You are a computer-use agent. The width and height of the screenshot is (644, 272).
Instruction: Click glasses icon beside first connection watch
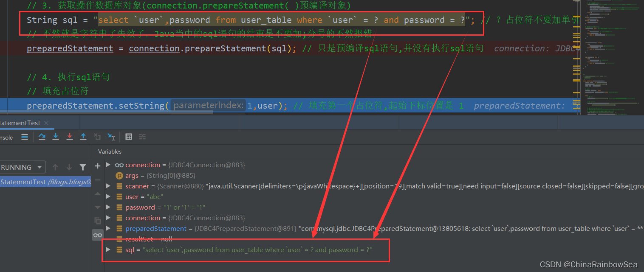pyautogui.click(x=119, y=165)
